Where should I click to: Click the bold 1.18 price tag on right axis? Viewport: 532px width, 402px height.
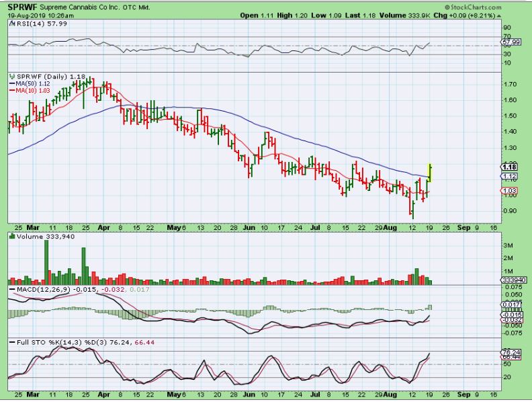(x=509, y=167)
